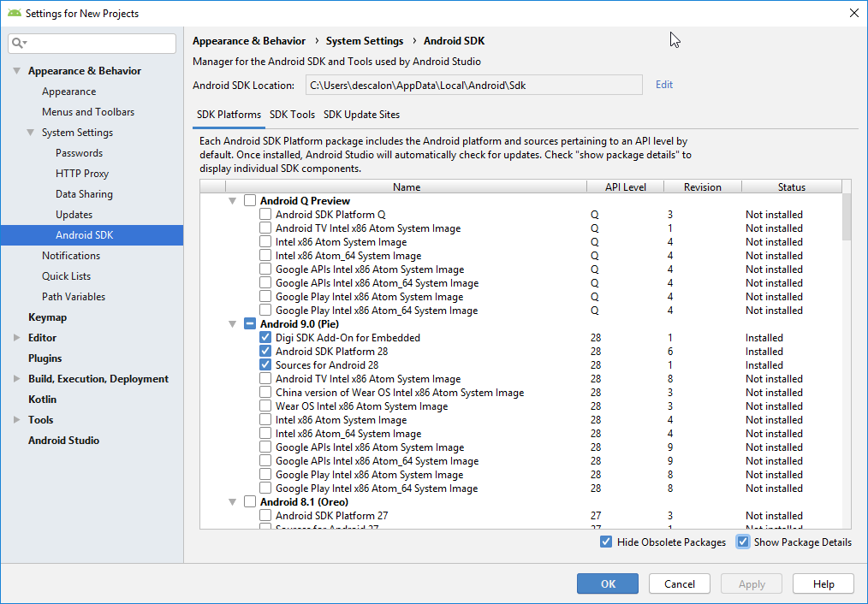Uncheck Sources for Android 28
The image size is (868, 604).
265,365
